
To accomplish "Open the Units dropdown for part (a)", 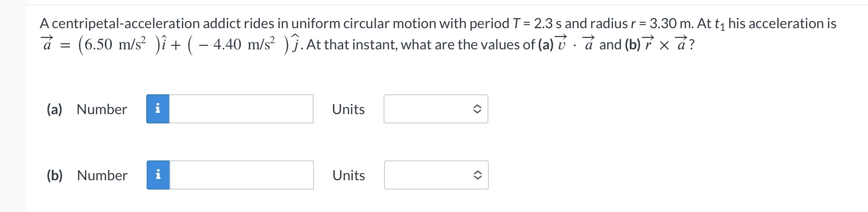I will point(436,109).
